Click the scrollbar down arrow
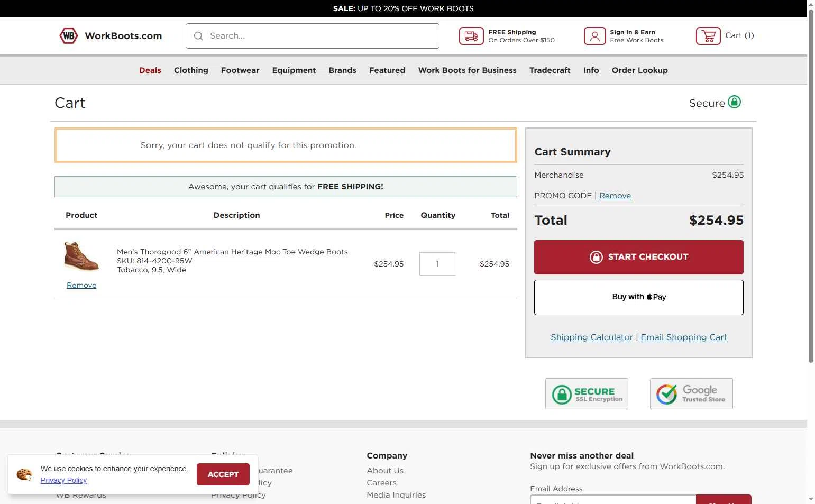Image resolution: width=815 pixels, height=504 pixels. (811, 499)
